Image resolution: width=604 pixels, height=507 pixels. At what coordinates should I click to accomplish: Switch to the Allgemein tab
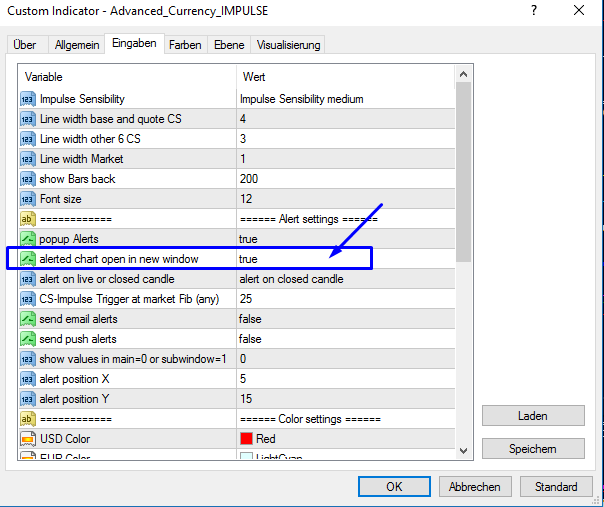[x=77, y=45]
